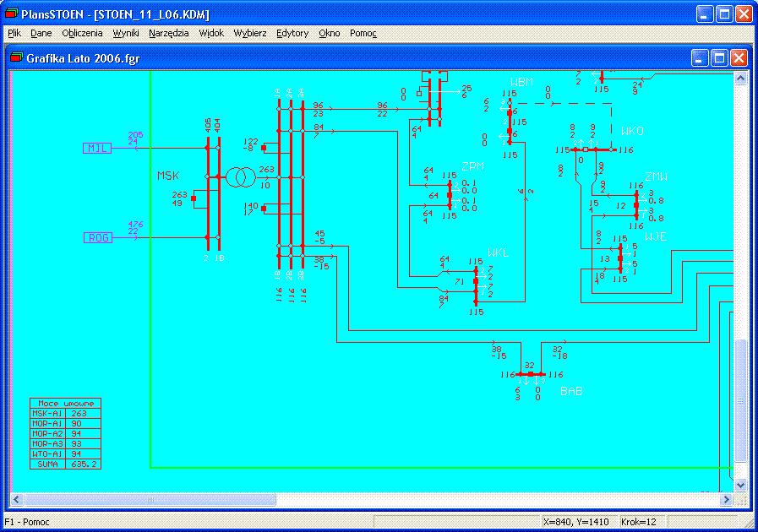
Task: Minimize the Grafika Lato 2006.fgr child window
Action: (700, 58)
